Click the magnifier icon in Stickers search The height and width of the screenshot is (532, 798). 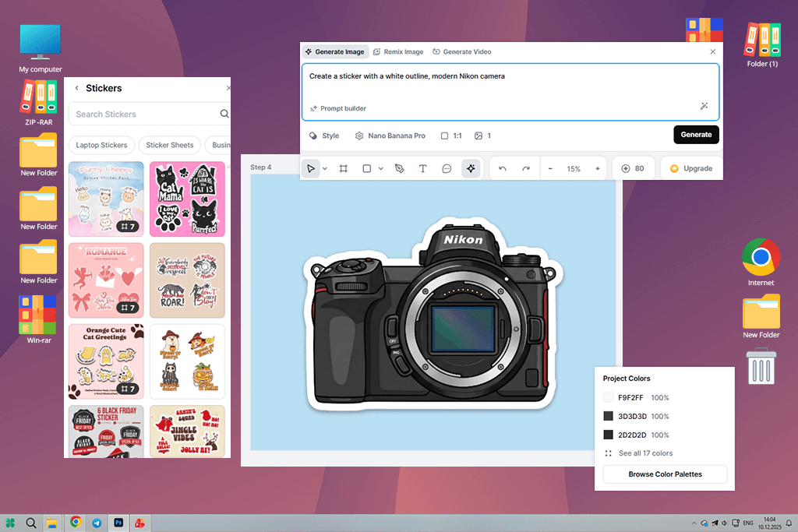[224, 114]
